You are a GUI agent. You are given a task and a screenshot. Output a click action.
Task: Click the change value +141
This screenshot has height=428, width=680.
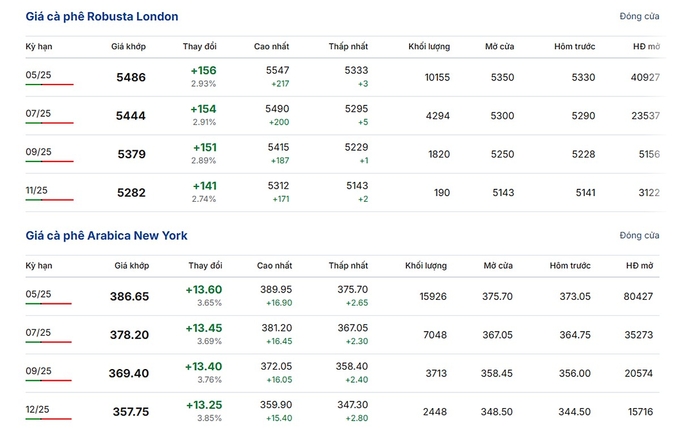click(205, 186)
